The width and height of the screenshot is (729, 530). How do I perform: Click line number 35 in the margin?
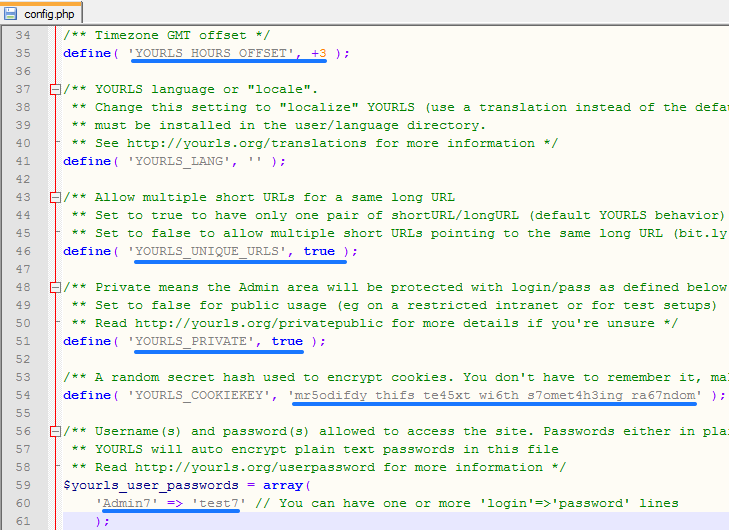click(x=23, y=53)
